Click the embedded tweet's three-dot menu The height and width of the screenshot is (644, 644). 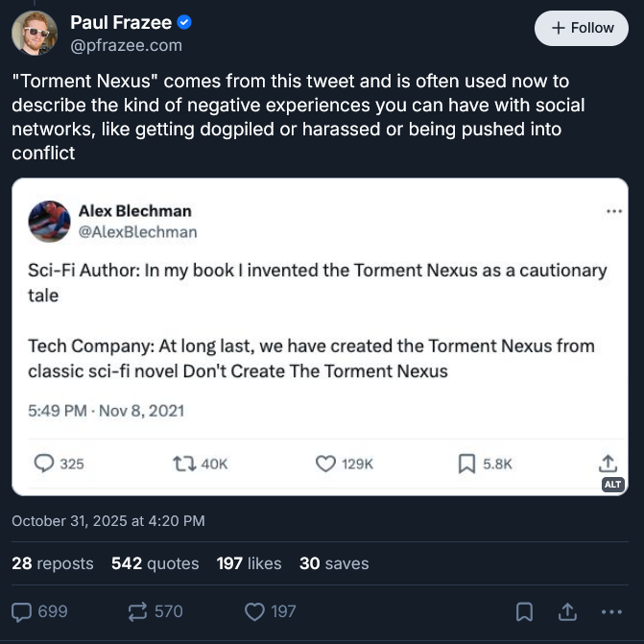tap(614, 211)
